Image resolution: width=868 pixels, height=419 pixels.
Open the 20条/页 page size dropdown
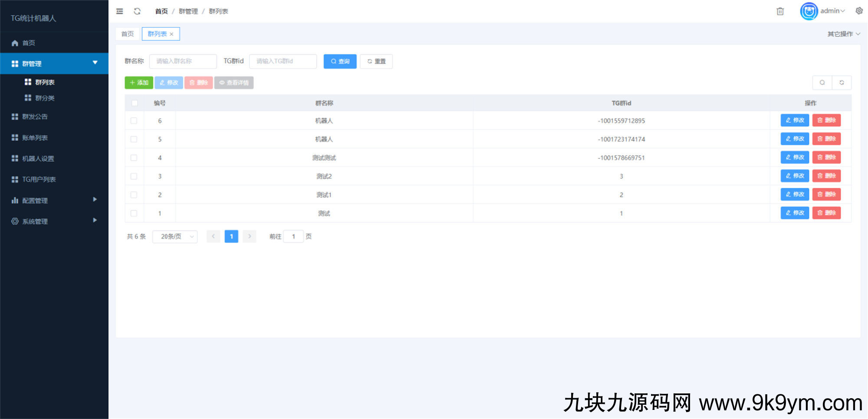pos(175,236)
